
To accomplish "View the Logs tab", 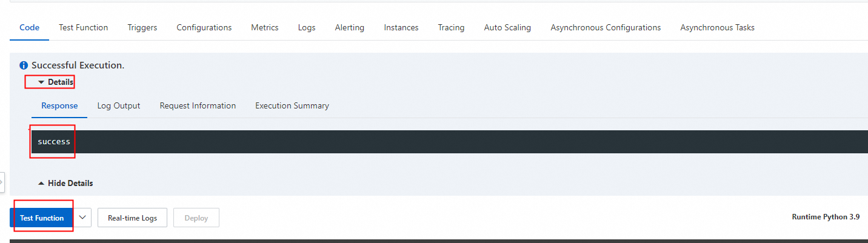I will (x=307, y=27).
